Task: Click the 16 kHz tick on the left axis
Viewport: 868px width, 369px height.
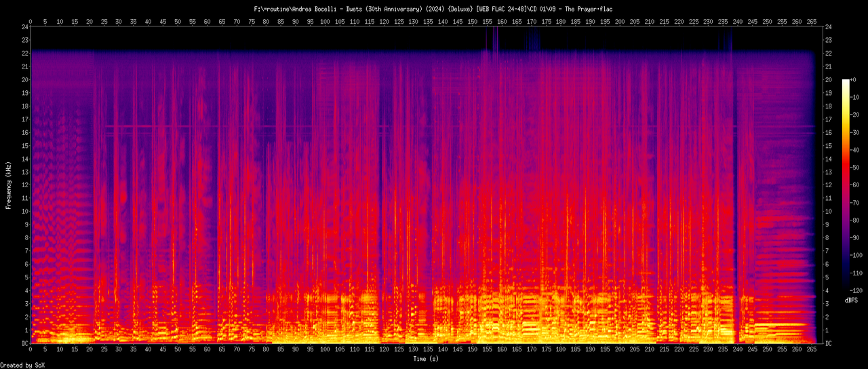Action: pyautogui.click(x=25, y=132)
